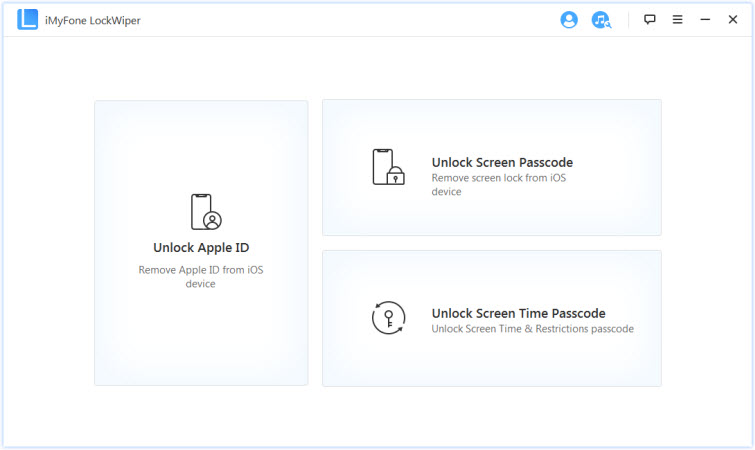Select the Unlock Apple ID heading

click(x=201, y=248)
